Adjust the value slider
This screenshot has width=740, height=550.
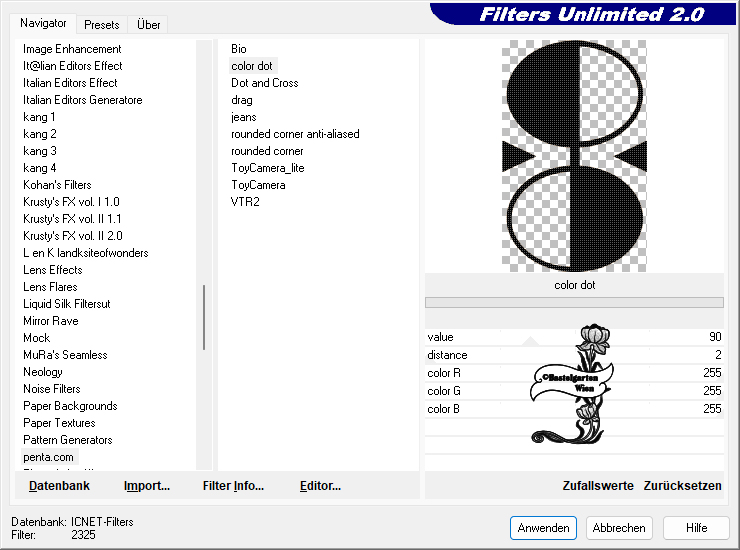click(x=574, y=337)
